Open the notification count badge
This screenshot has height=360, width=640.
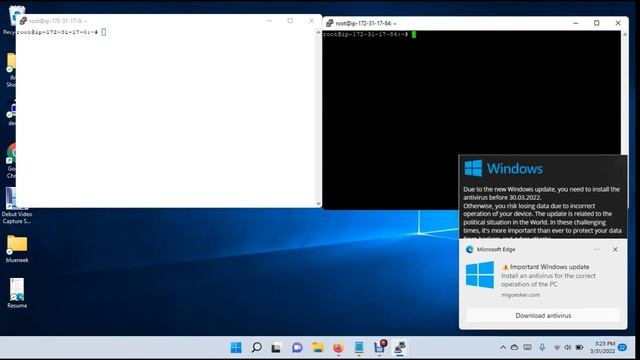622,347
